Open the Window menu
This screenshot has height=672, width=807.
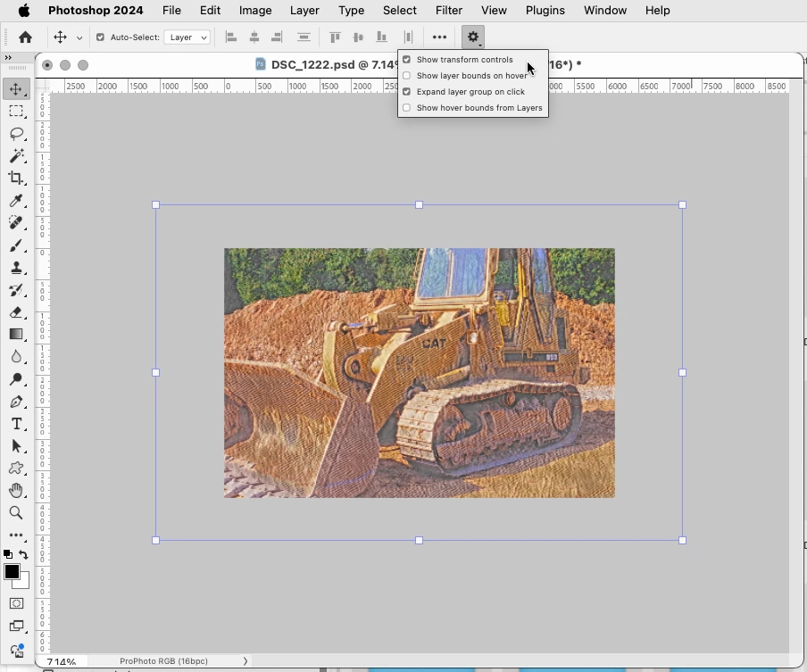[605, 11]
